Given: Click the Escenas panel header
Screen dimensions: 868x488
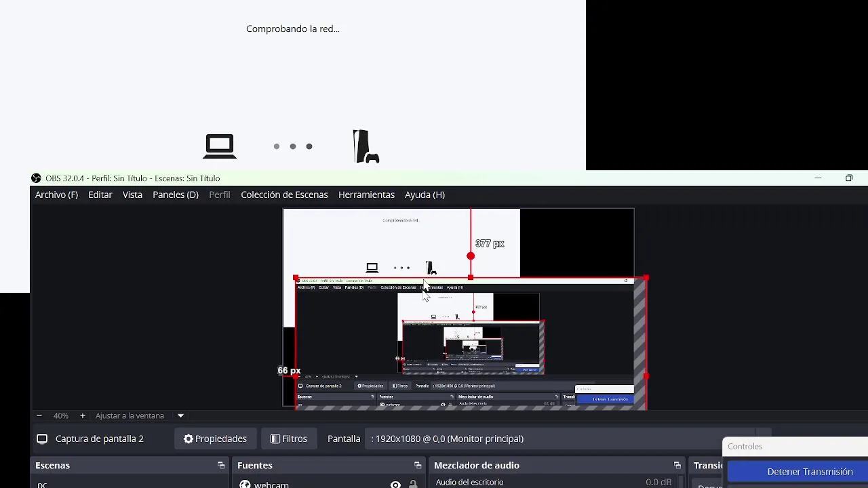Looking at the screenshot, I should pos(52,465).
